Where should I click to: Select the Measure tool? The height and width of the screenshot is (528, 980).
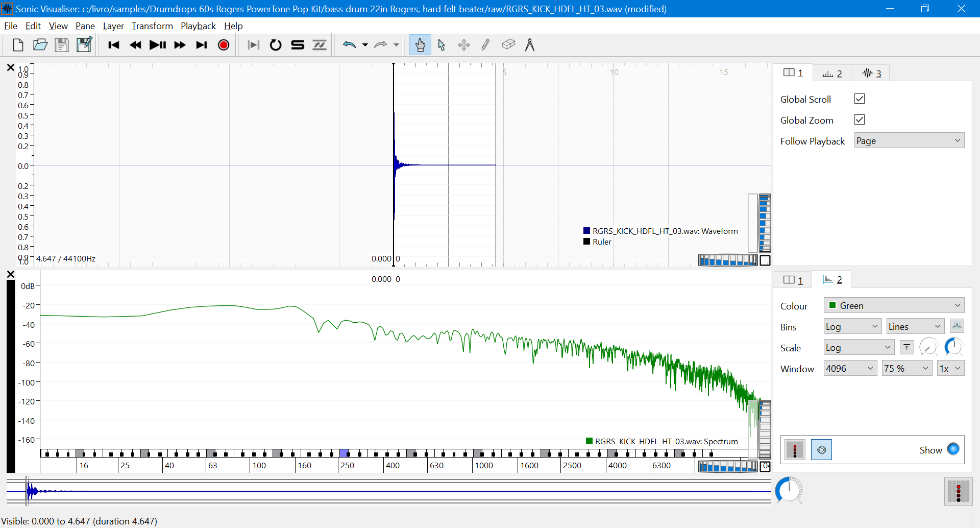coord(530,44)
